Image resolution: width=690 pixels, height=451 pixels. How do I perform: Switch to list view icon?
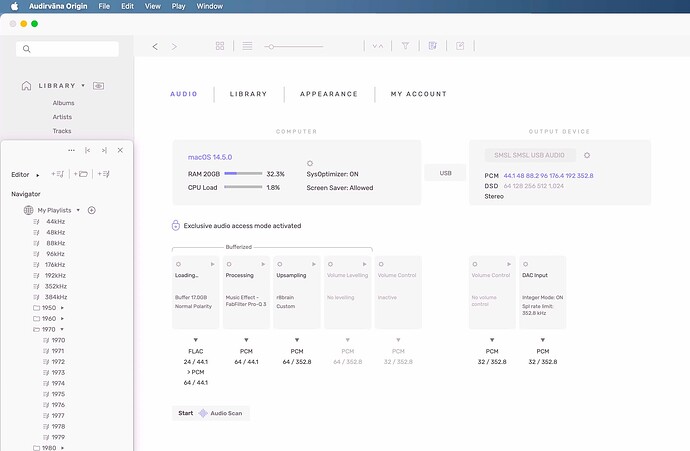[x=247, y=46]
